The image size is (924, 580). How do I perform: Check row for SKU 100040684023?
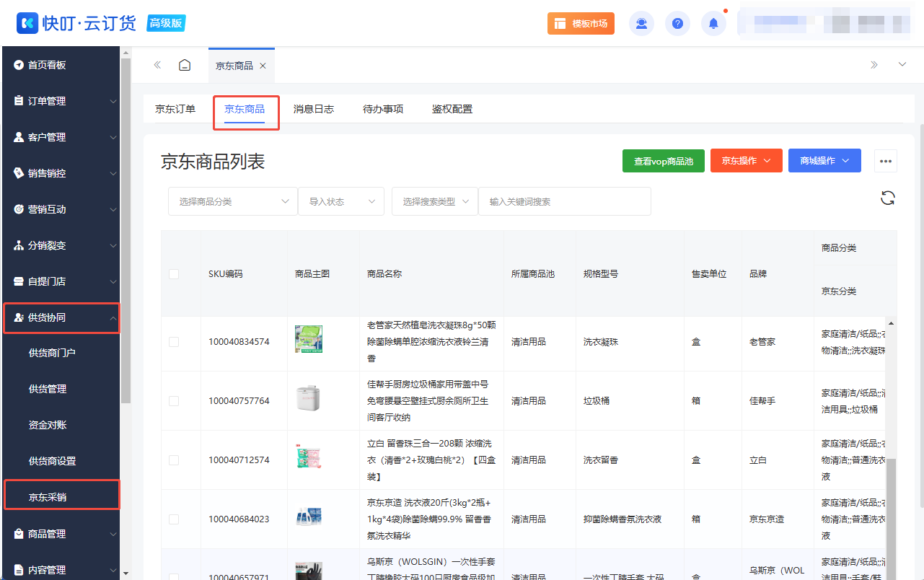[174, 519]
